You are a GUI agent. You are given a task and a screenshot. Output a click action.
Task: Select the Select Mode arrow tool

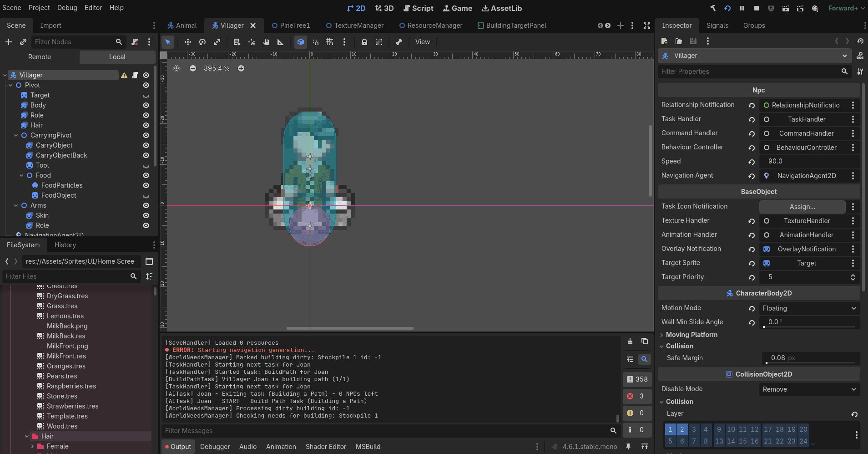pos(168,42)
